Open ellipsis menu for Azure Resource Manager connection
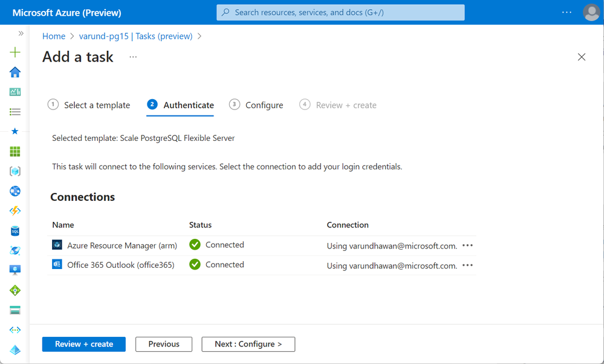 (467, 245)
